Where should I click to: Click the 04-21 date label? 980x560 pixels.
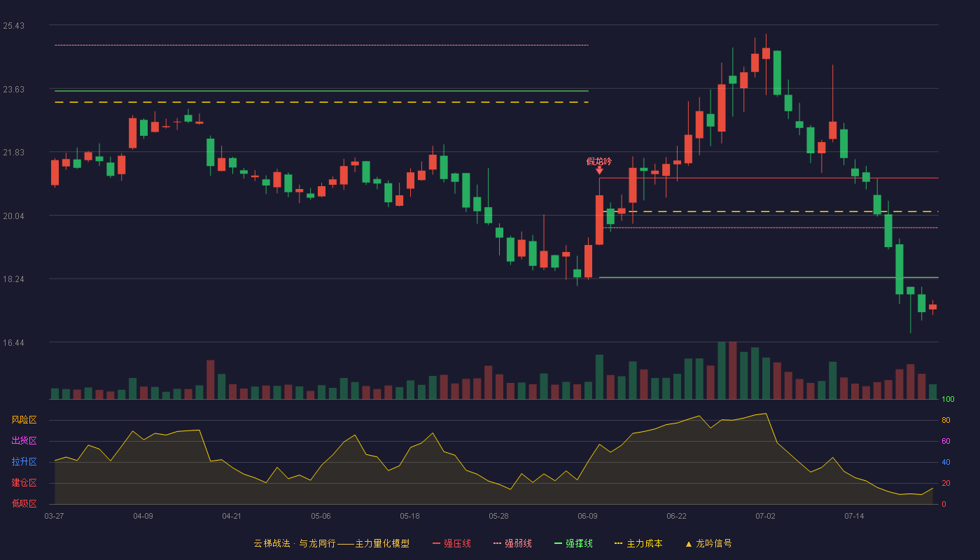click(x=232, y=516)
